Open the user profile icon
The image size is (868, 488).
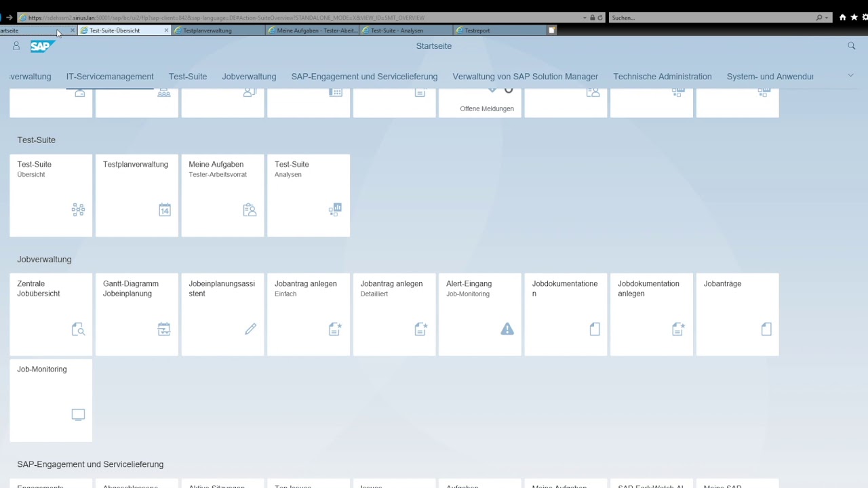point(16,45)
